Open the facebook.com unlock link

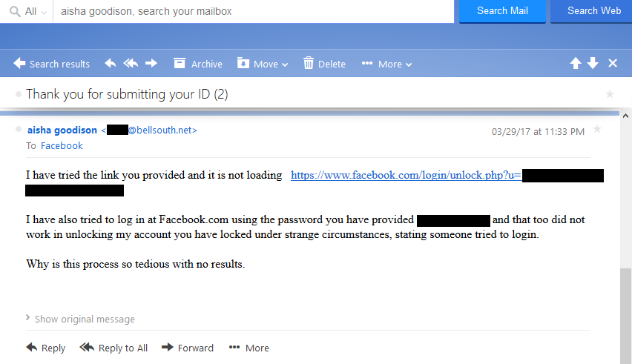(406, 175)
